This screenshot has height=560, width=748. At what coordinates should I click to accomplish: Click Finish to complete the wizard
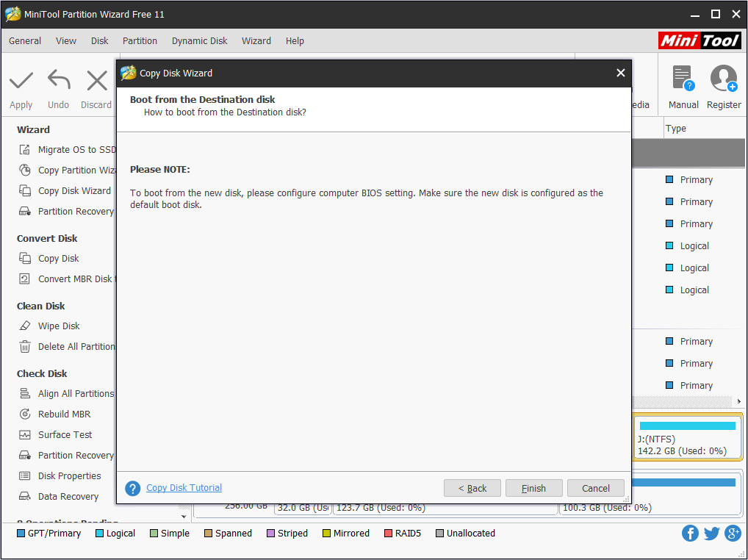(533, 488)
